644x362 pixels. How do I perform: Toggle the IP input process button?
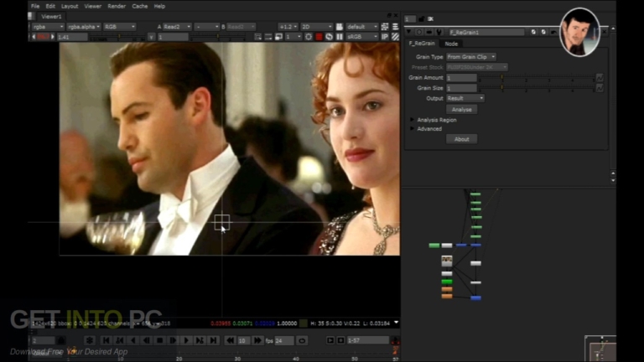[x=385, y=37]
